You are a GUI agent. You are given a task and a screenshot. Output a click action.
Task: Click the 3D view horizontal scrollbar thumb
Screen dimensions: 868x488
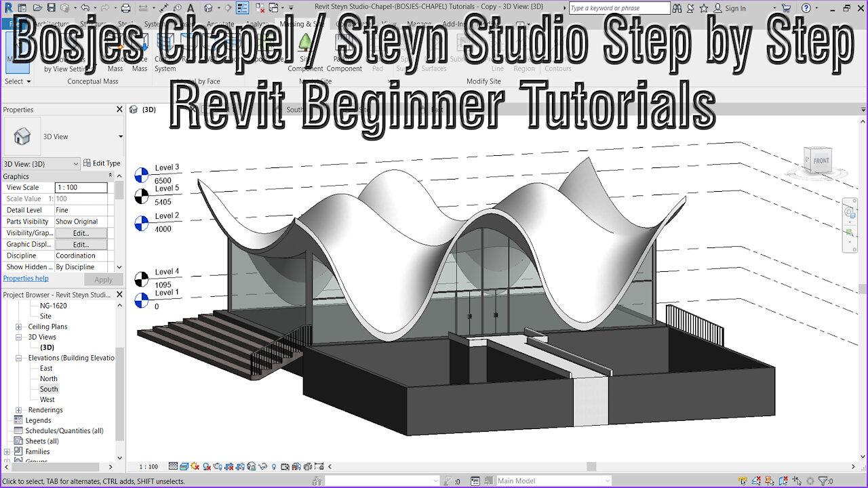(591, 466)
